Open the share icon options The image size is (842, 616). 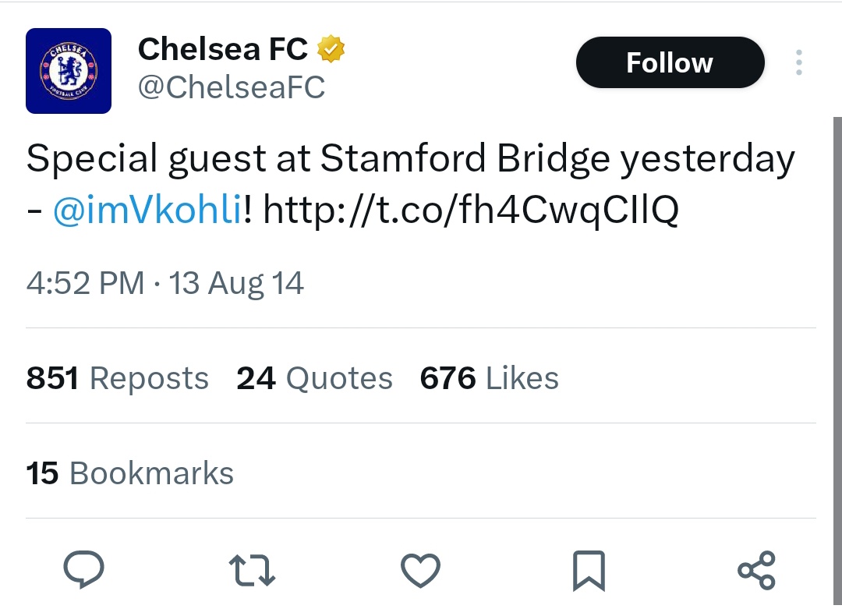756,571
